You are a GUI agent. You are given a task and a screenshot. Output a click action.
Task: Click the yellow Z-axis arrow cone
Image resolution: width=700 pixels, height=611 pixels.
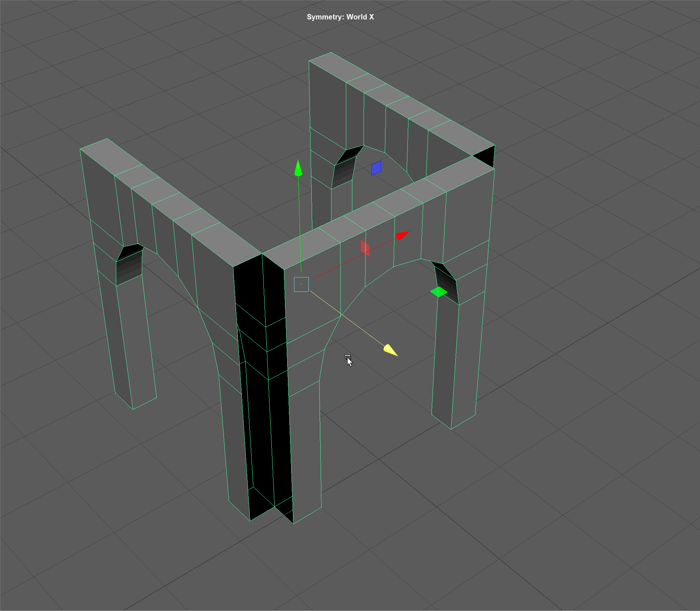tap(390, 350)
